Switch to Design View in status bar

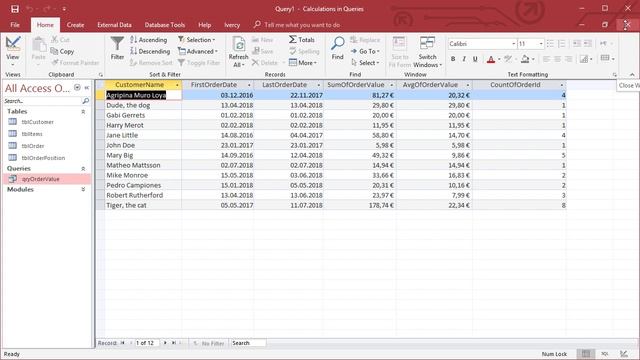623,354
